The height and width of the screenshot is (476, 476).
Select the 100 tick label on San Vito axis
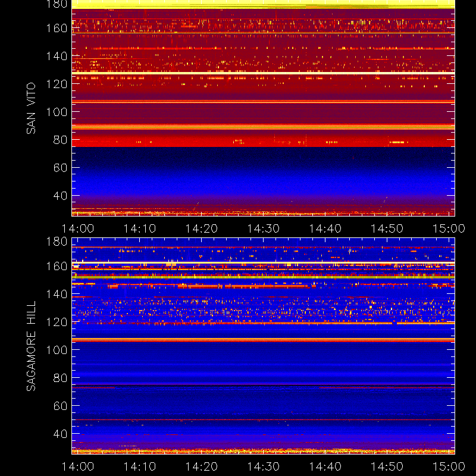57,112
